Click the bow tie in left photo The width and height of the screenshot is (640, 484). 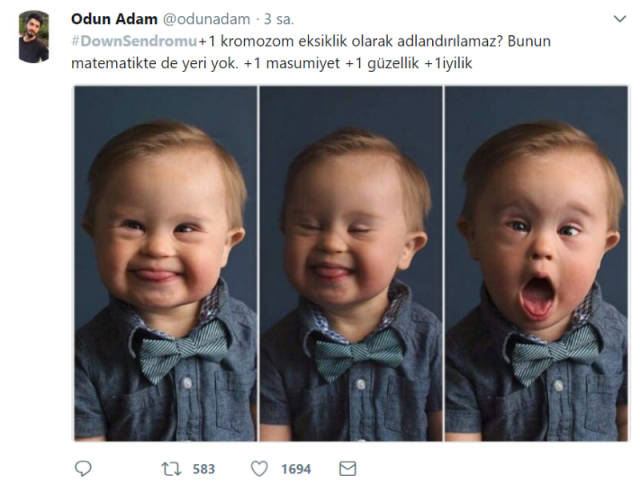(182, 351)
